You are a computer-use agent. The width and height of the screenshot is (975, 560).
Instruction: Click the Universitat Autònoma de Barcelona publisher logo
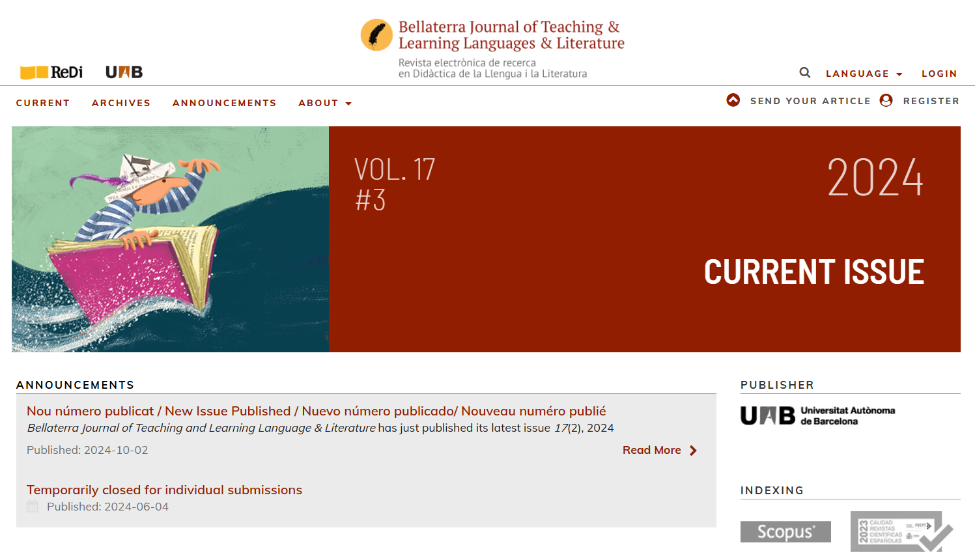click(x=817, y=415)
